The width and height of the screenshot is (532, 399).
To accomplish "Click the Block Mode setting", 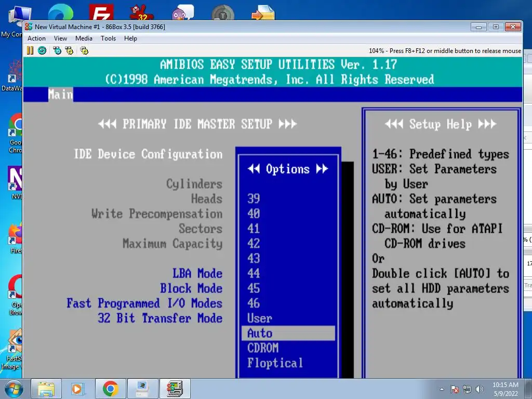I will 191,288.
